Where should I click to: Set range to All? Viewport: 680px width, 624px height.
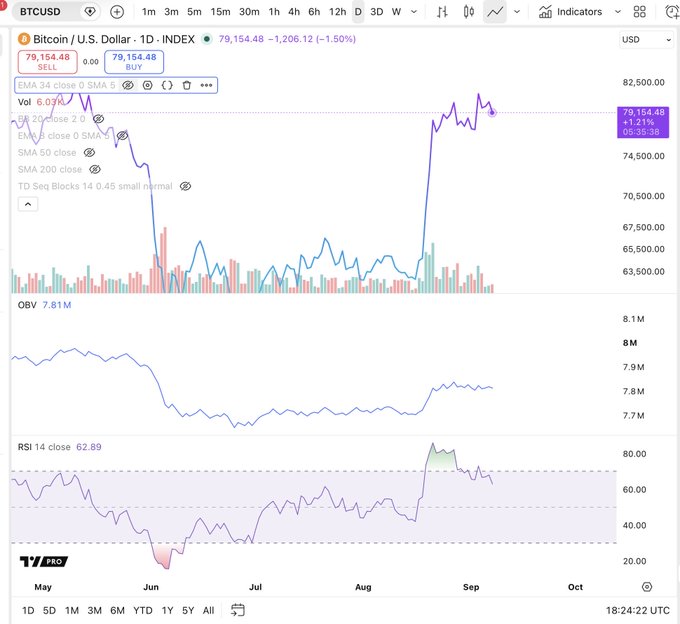[209, 611]
